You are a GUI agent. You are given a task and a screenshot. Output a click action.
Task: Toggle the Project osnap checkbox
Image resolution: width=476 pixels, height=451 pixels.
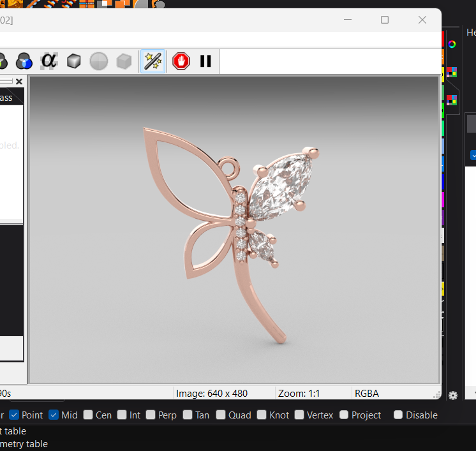click(344, 415)
